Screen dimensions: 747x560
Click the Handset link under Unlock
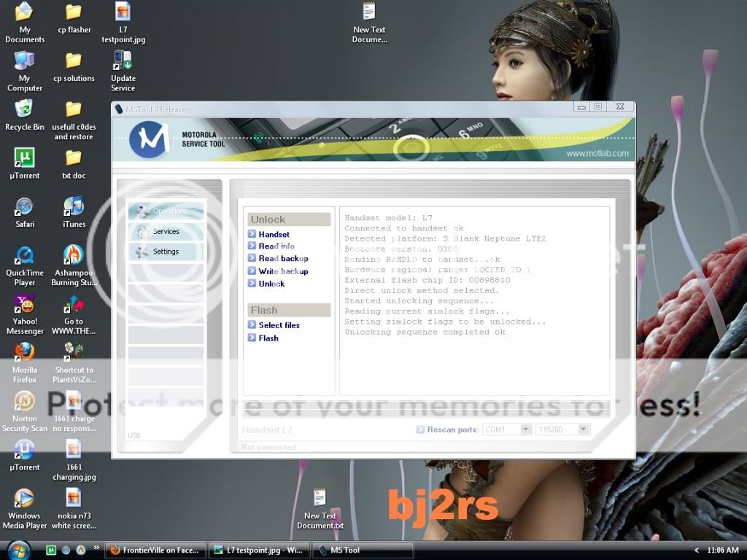tap(274, 234)
